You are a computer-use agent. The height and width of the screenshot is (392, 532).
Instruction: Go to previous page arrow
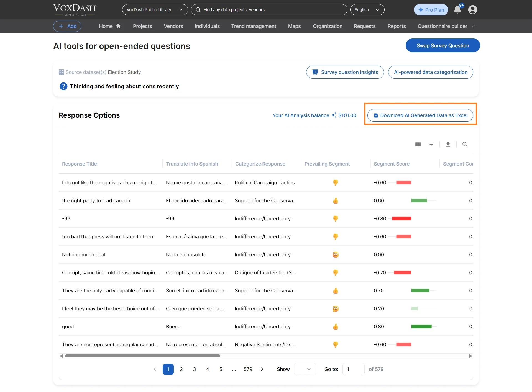pos(155,369)
